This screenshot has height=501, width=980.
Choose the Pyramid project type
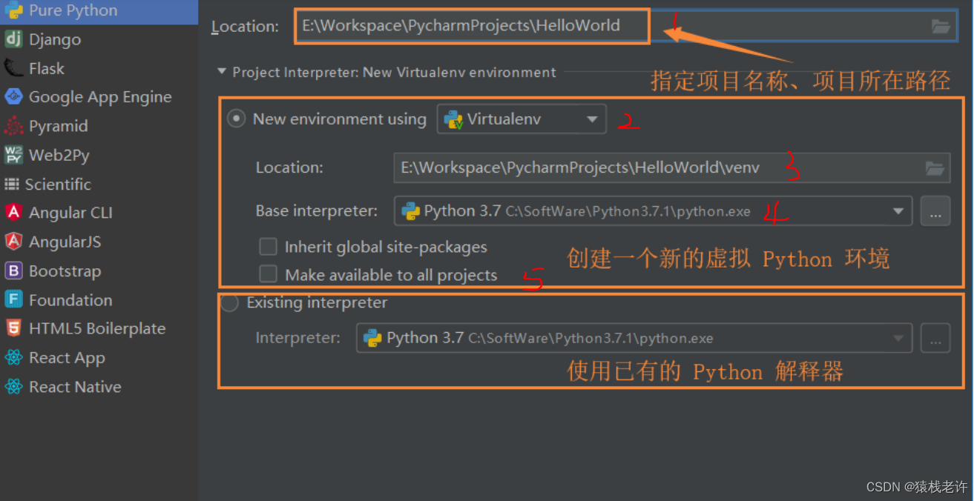pos(59,126)
